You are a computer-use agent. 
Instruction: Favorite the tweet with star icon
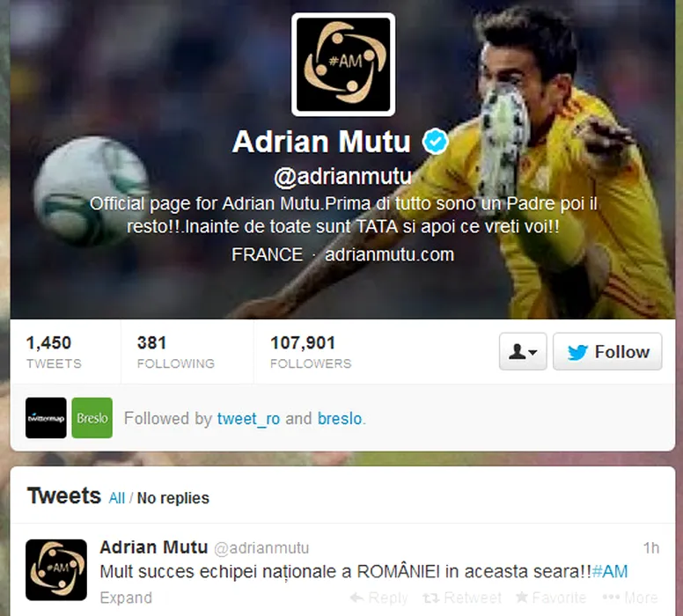pos(522,597)
